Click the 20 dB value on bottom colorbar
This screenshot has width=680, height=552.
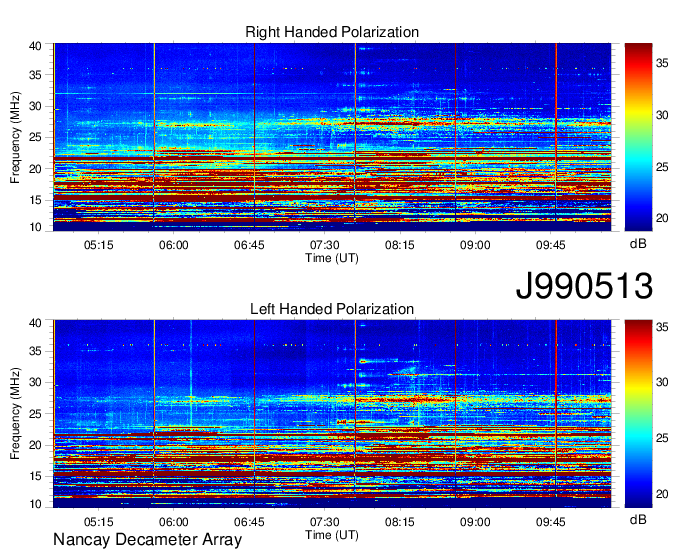[662, 494]
